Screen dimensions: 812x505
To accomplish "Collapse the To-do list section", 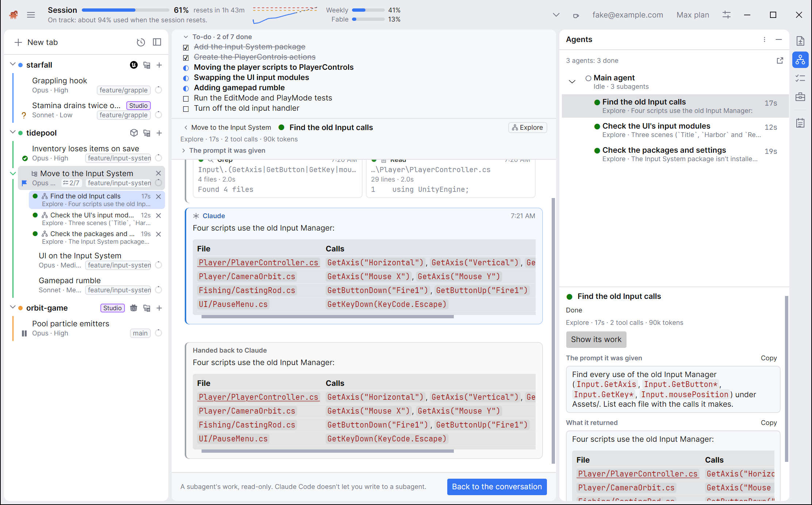I will tap(185, 37).
